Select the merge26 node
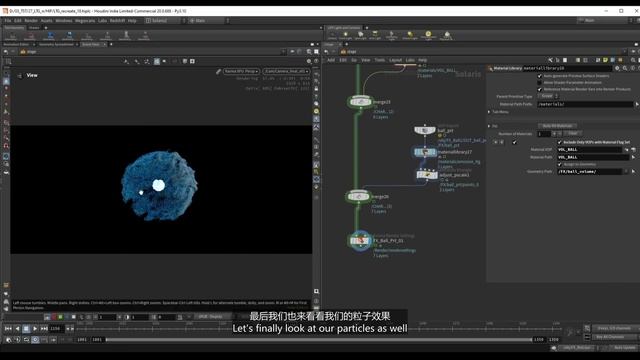The height and width of the screenshot is (360, 640). pos(358,196)
